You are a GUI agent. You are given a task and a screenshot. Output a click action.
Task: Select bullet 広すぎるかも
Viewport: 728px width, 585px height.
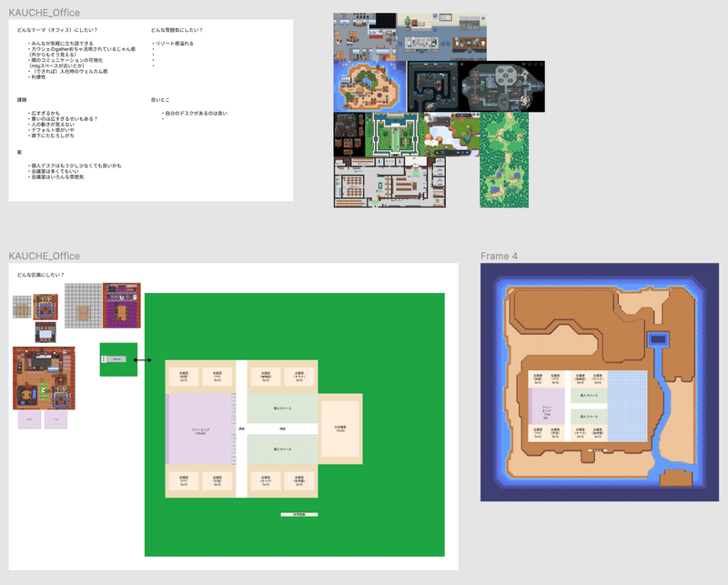click(45, 114)
